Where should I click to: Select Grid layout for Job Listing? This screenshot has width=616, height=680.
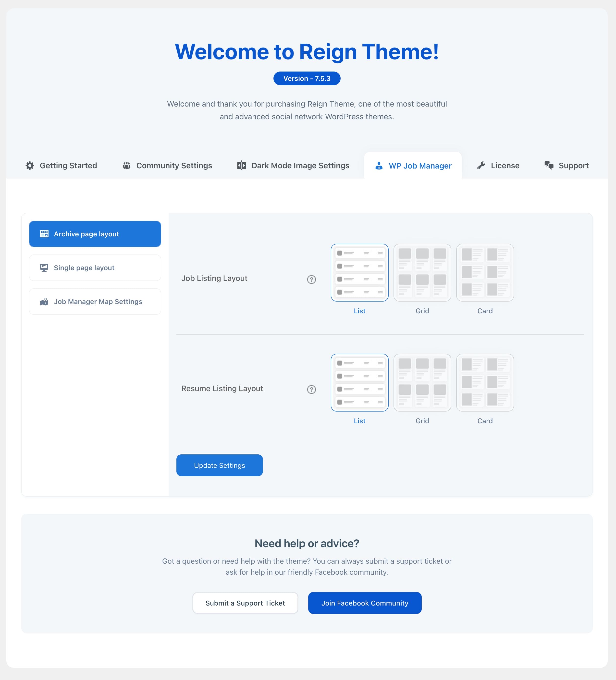(x=422, y=273)
